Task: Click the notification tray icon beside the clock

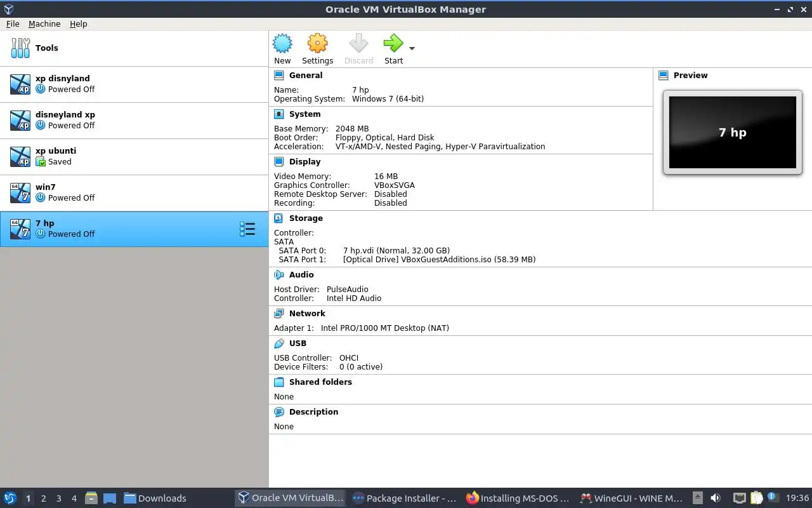Action: tap(772, 497)
